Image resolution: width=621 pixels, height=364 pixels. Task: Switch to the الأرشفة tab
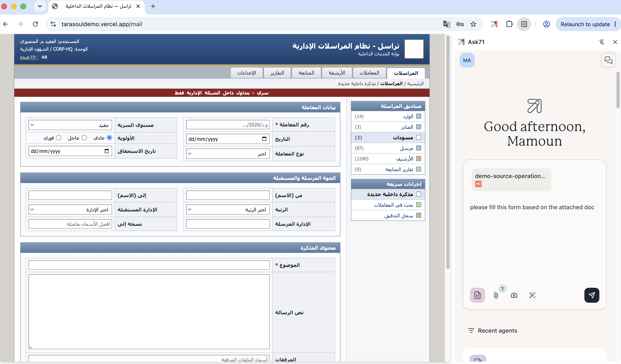[337, 73]
